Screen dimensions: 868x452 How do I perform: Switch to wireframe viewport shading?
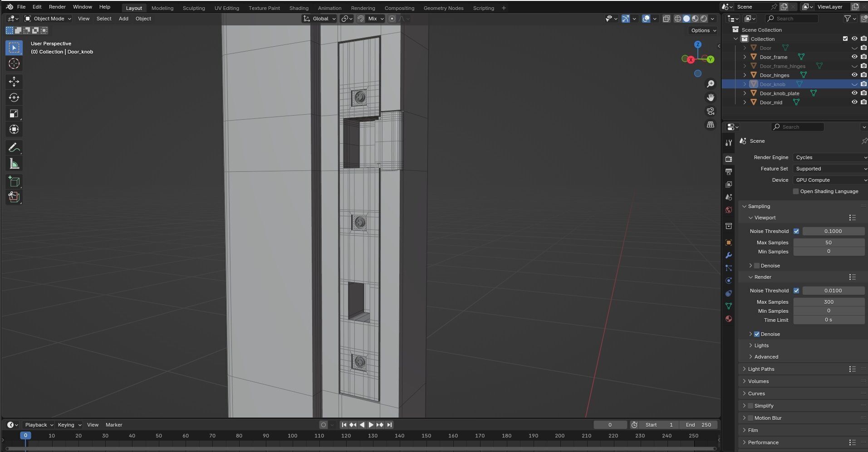click(678, 19)
